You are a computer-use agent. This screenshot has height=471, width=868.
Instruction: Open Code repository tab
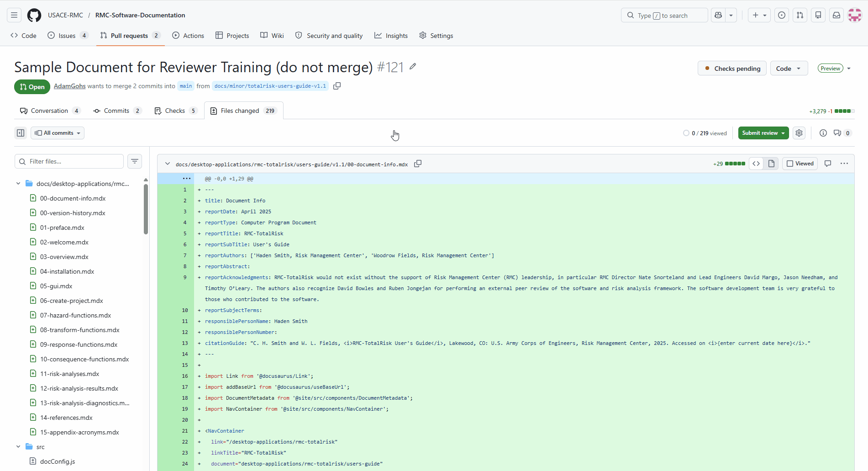pos(23,36)
